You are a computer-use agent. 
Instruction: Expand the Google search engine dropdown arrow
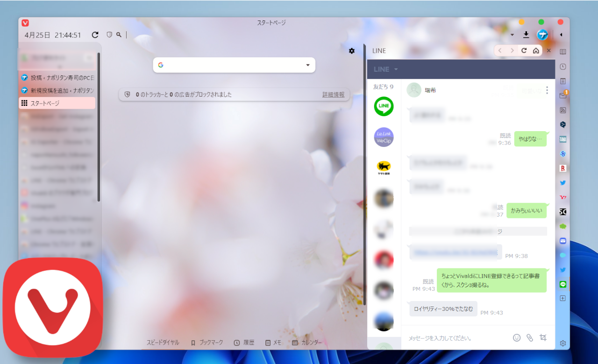(308, 65)
